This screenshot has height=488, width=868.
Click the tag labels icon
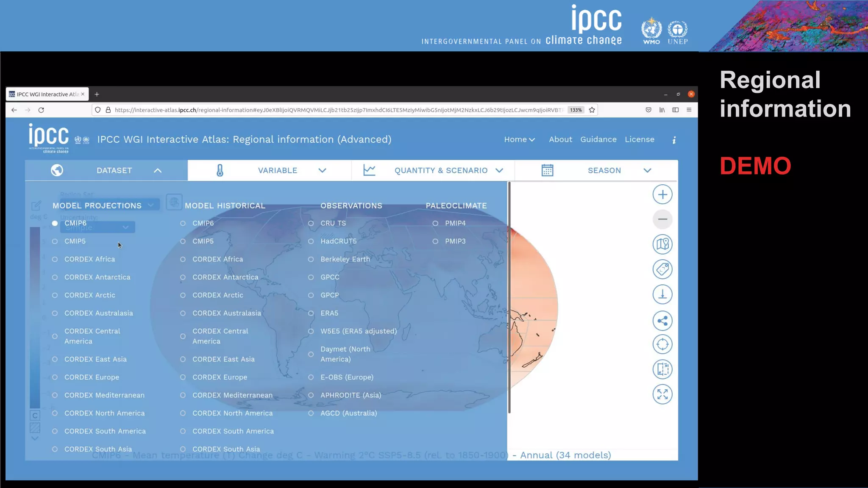tap(662, 269)
